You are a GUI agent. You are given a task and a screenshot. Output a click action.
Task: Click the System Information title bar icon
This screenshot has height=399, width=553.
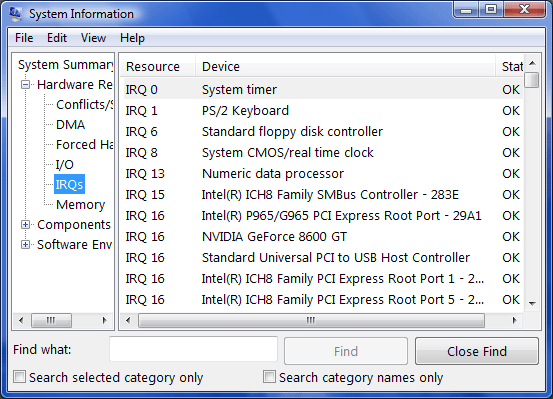click(15, 13)
